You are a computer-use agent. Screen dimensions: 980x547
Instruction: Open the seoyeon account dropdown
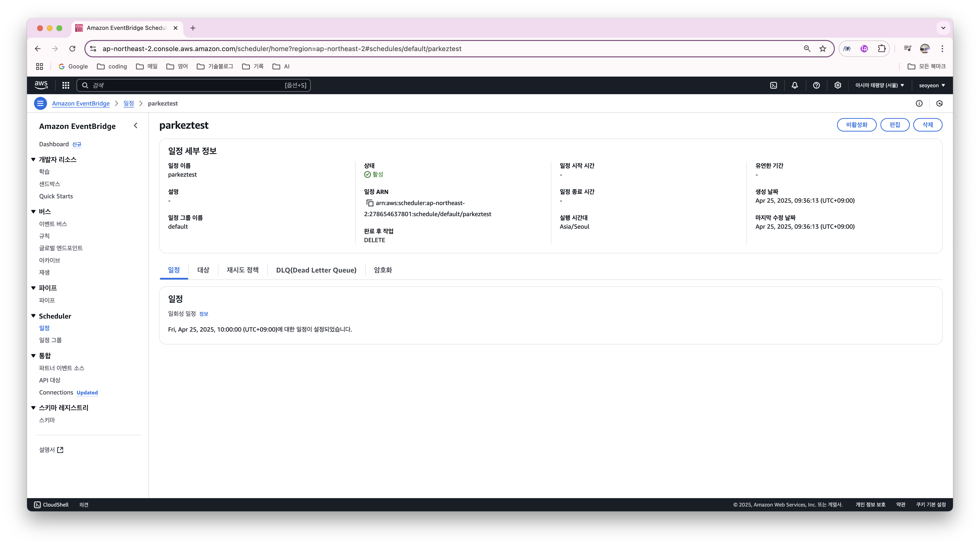tap(932, 85)
